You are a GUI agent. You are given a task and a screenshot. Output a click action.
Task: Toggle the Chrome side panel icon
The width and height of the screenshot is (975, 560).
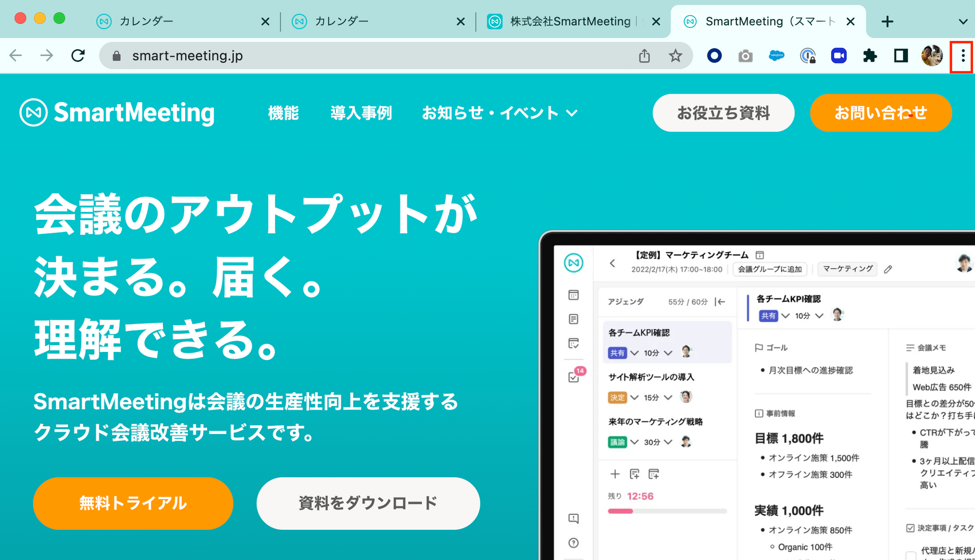[901, 56]
